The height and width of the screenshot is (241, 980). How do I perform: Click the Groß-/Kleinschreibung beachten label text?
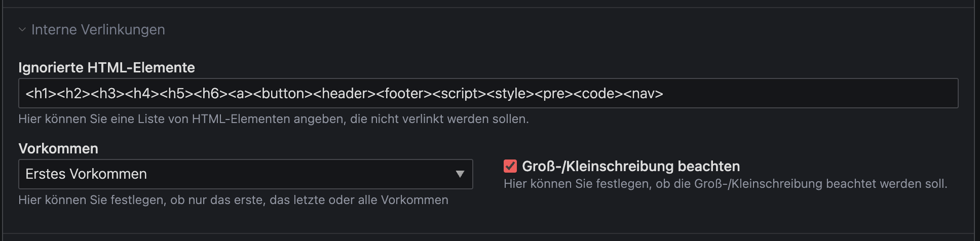click(630, 166)
